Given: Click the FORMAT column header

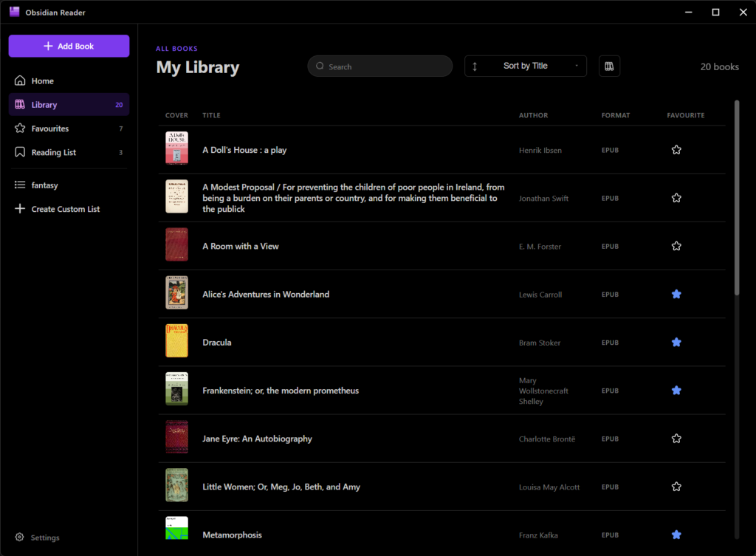Looking at the screenshot, I should [x=616, y=115].
